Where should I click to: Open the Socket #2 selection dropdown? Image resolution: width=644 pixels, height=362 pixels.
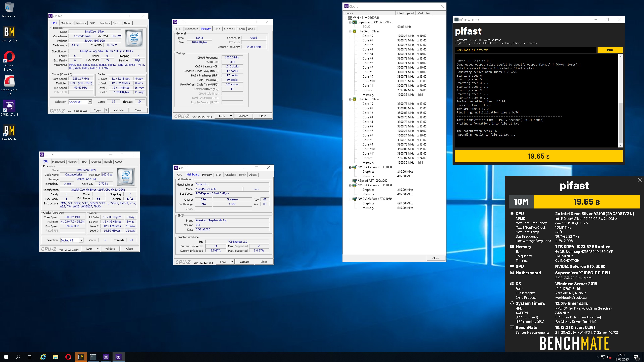click(x=81, y=240)
